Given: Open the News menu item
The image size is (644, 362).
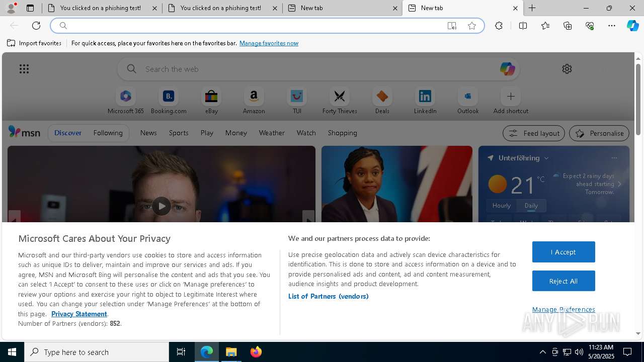Looking at the screenshot, I should pyautogui.click(x=148, y=133).
